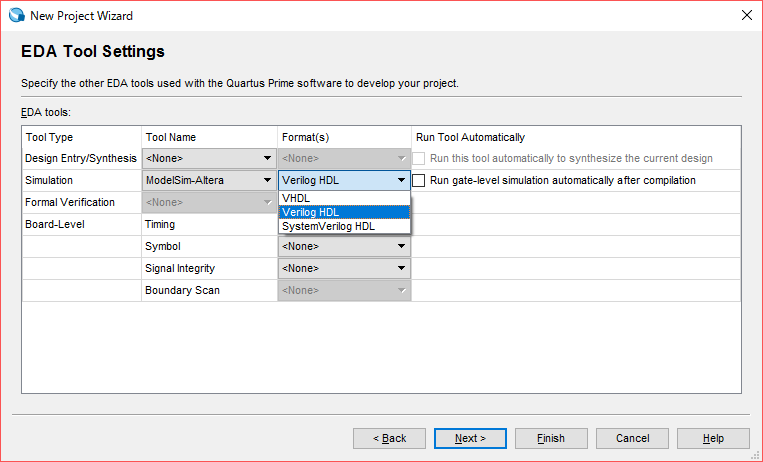Viewport: 763px width, 462px height.
Task: Open the Symbol format dropdown
Action: tap(344, 246)
